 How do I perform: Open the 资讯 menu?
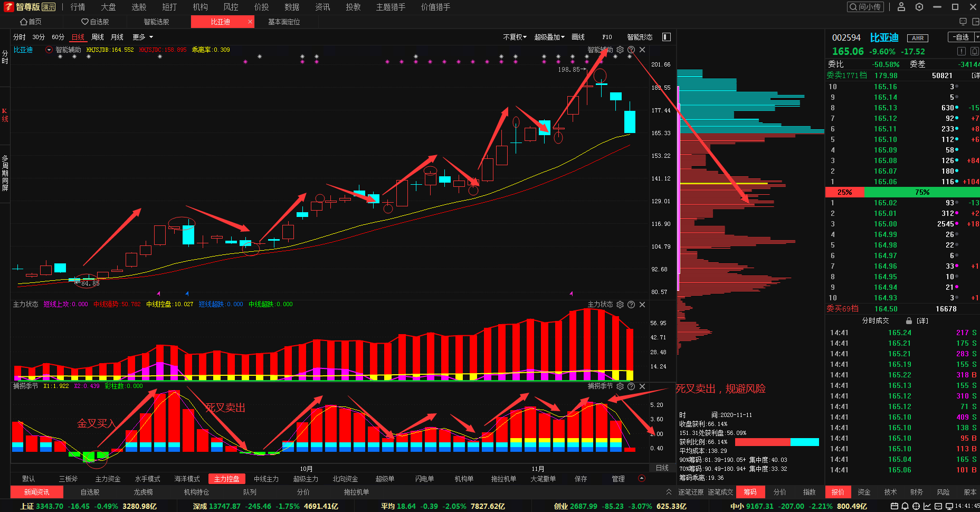click(x=322, y=7)
